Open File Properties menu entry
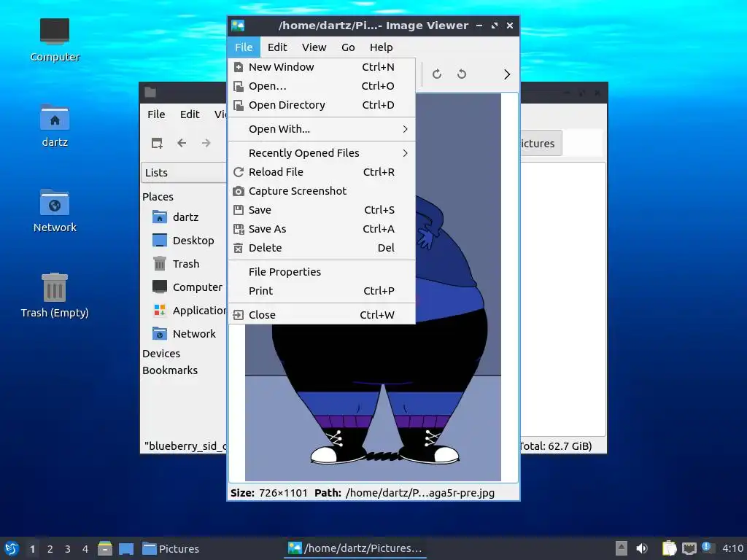Viewport: 747px width, 560px height. 322,272
